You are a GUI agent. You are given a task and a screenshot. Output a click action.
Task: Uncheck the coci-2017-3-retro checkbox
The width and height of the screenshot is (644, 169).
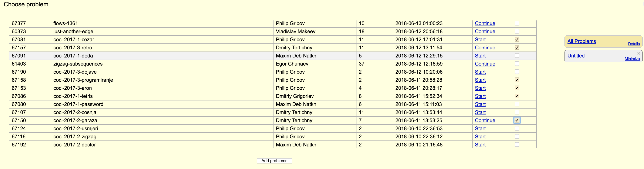click(x=517, y=47)
